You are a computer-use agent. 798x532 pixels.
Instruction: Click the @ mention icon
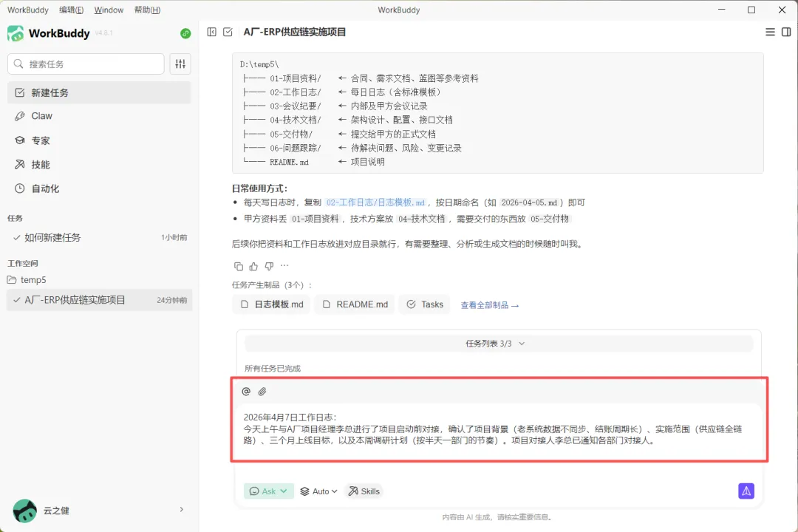tap(246, 392)
